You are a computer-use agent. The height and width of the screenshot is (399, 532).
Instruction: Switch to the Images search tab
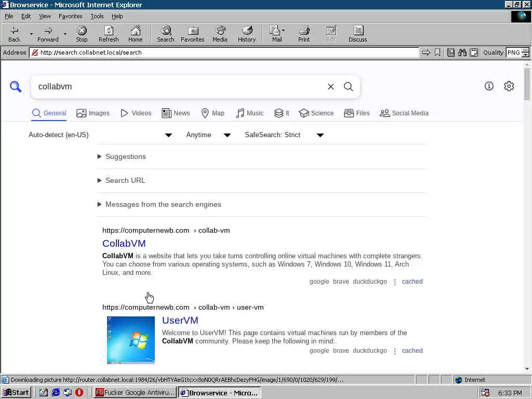point(93,113)
